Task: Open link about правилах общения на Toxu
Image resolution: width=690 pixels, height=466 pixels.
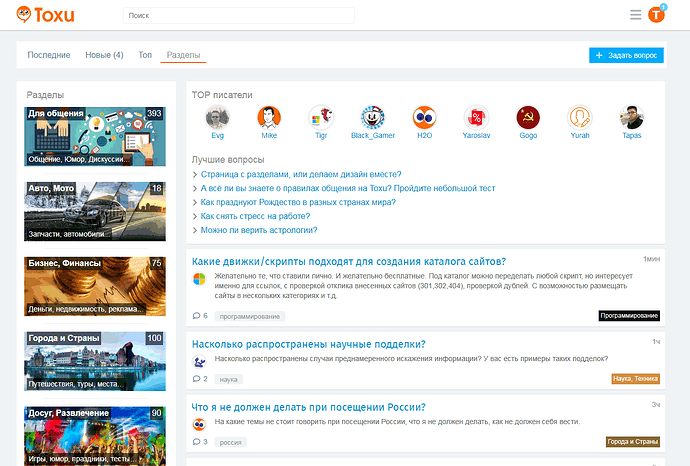Action: point(348,188)
